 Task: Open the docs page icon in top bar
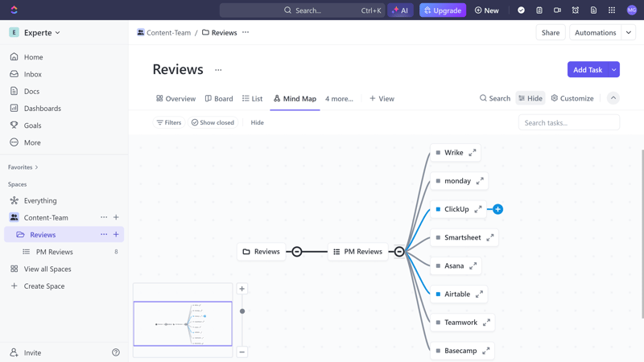coord(593,10)
